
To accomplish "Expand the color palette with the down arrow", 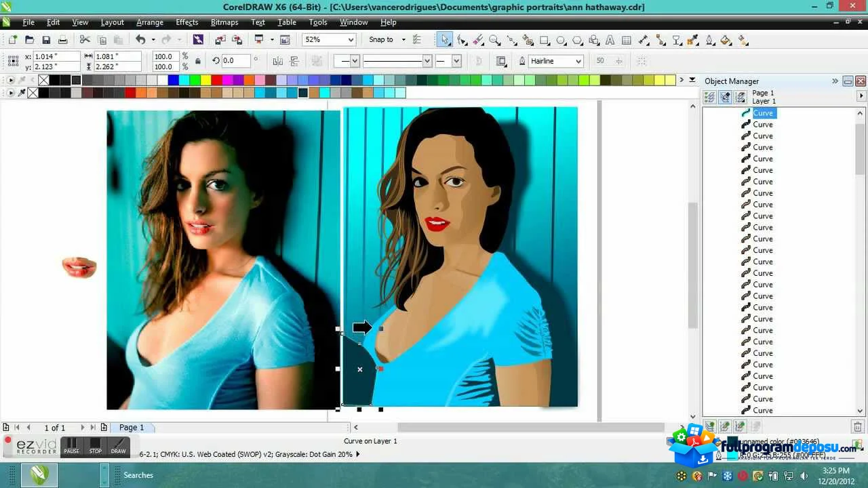I will tap(692, 80).
